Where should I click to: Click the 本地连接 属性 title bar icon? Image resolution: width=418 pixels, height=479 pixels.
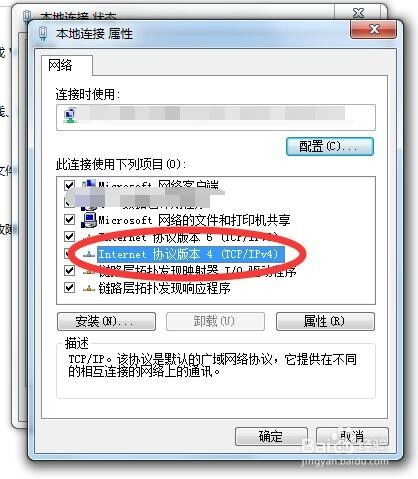pyautogui.click(x=43, y=34)
